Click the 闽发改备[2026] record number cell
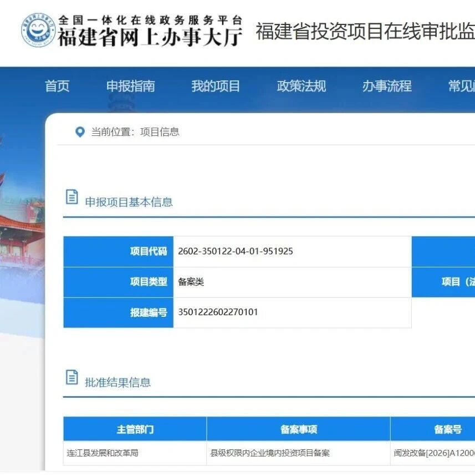The width and height of the screenshot is (475, 476). click(433, 453)
